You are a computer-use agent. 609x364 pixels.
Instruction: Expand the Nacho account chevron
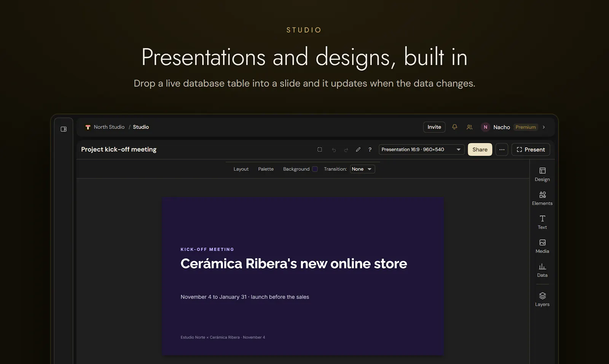tap(544, 127)
